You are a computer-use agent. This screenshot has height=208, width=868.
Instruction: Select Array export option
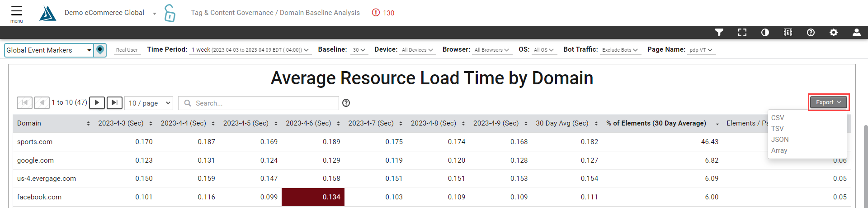pos(779,150)
